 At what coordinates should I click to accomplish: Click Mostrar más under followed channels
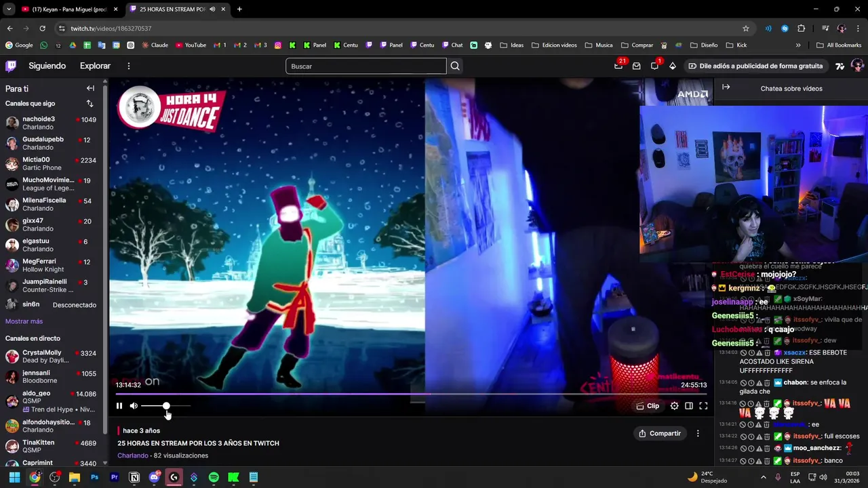tap(24, 321)
